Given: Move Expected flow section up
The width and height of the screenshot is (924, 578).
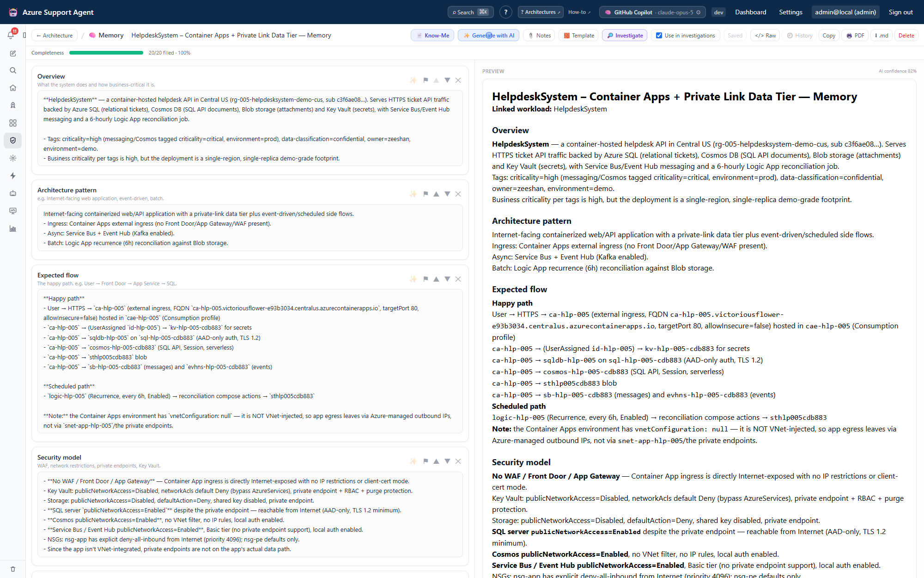Looking at the screenshot, I should pyautogui.click(x=436, y=279).
